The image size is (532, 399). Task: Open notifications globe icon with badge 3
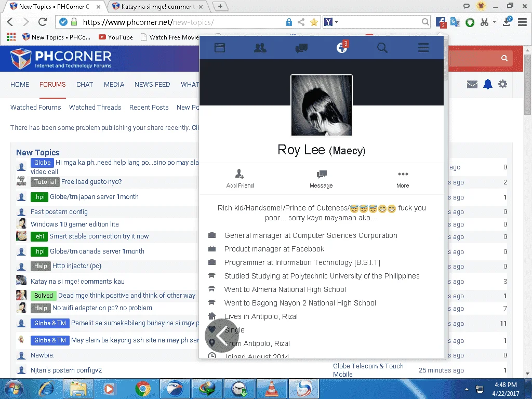click(342, 47)
